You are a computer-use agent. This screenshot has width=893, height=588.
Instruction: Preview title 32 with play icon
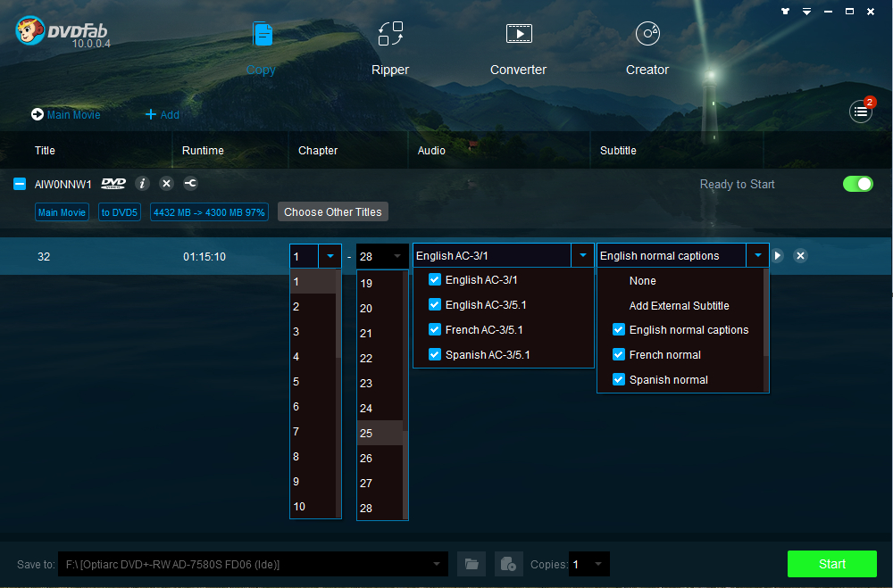coord(778,255)
